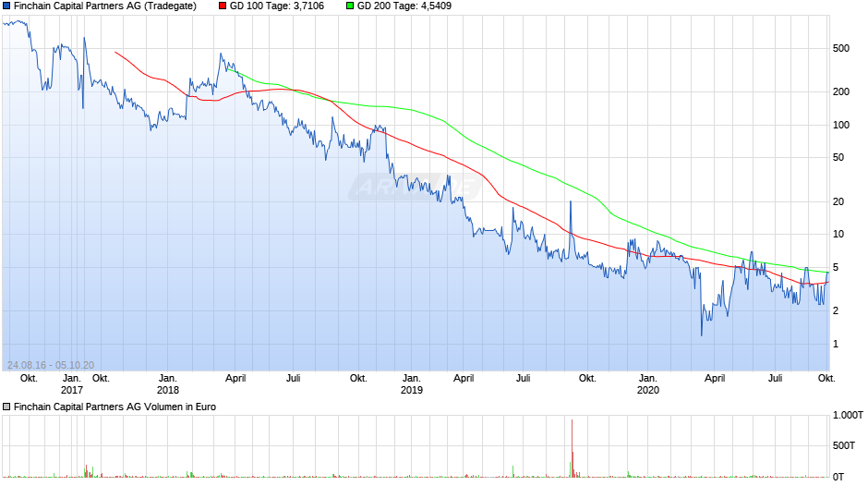The width and height of the screenshot is (868, 486).
Task: Click the gray Volumen in Euro legend swatch
Action: tap(6, 407)
